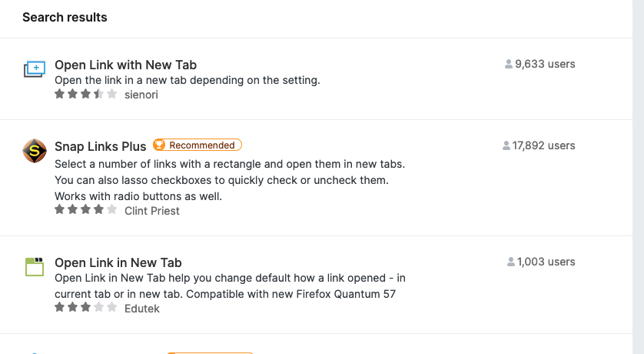Click the Search results heading
Viewport: 644px width, 354px height.
coord(65,17)
